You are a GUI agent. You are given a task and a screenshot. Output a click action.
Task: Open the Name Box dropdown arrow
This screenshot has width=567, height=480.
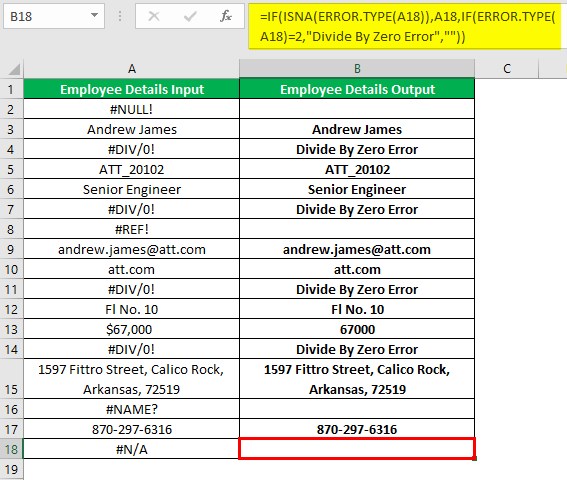point(94,16)
